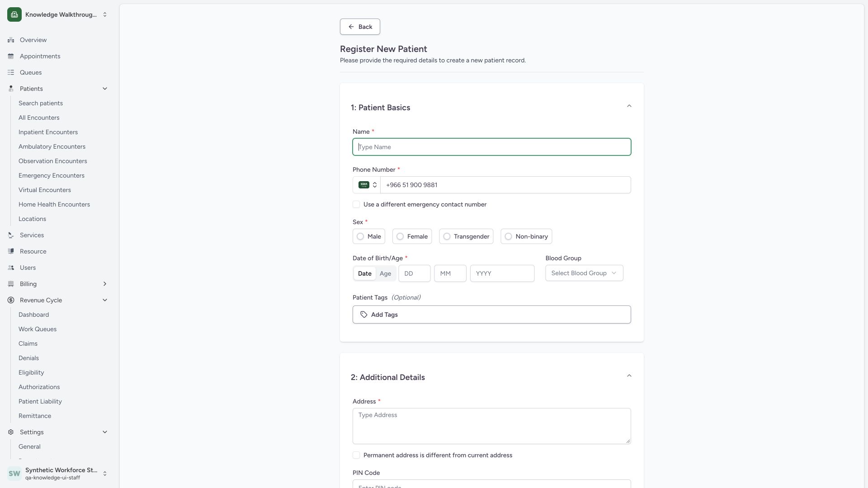Click the Type Address text area
Viewport: 868px width, 488px height.
[492, 426]
